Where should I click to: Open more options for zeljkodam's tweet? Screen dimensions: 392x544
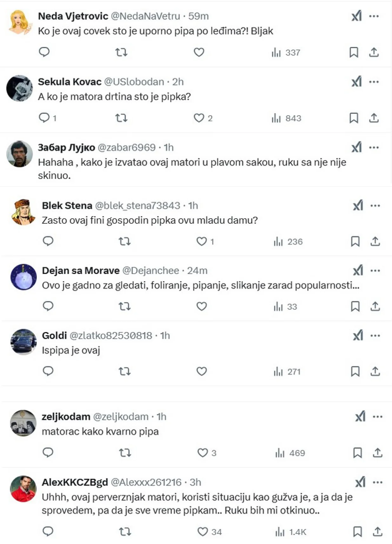[377, 417]
